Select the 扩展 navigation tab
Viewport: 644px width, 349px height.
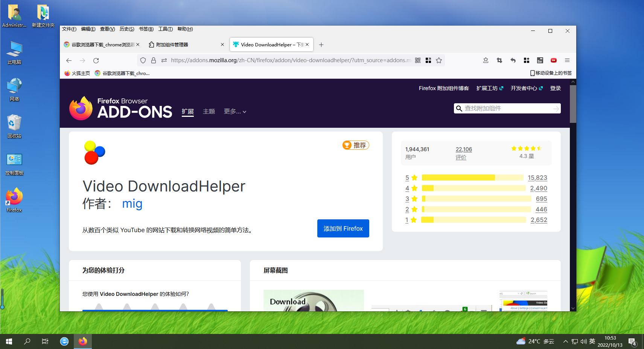coord(188,112)
